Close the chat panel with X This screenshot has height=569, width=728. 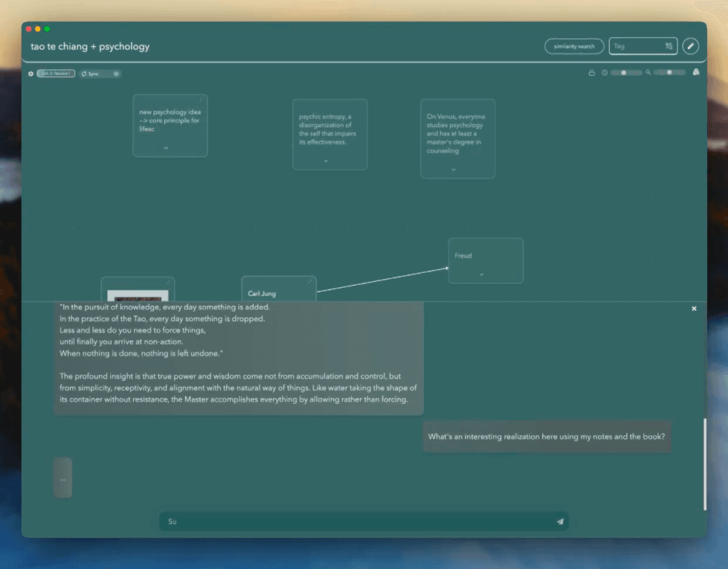point(694,309)
